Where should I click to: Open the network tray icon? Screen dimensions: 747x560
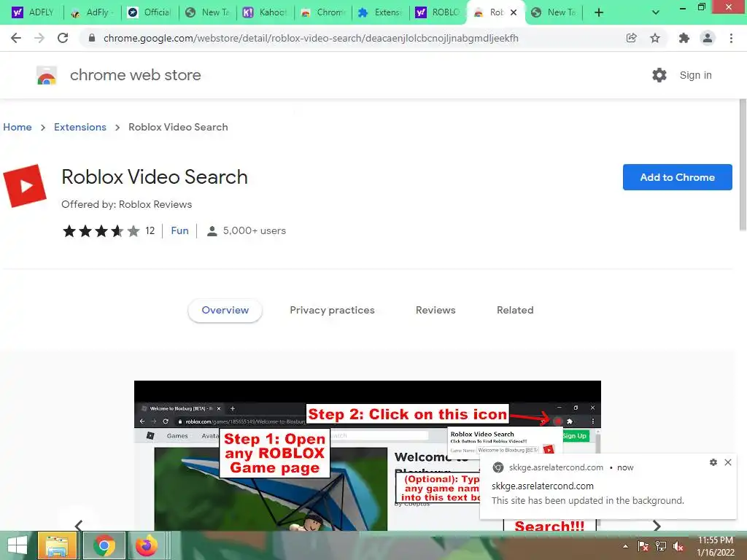[661, 546]
